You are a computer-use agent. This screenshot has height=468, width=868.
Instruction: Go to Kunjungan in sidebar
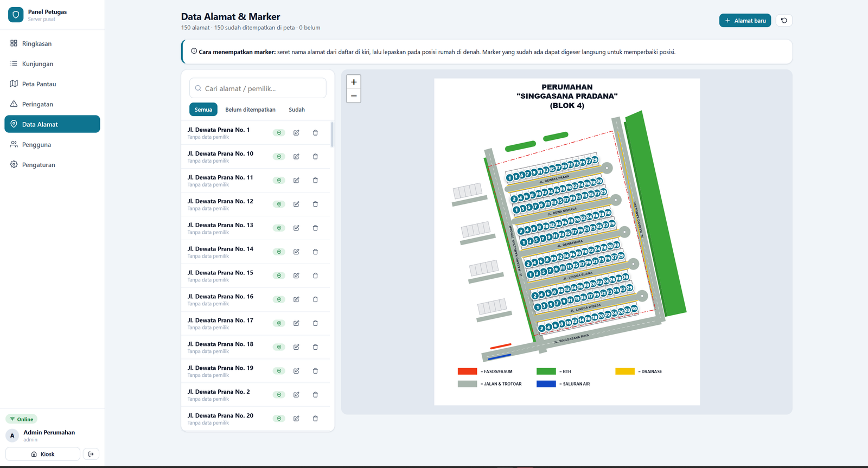coord(52,63)
